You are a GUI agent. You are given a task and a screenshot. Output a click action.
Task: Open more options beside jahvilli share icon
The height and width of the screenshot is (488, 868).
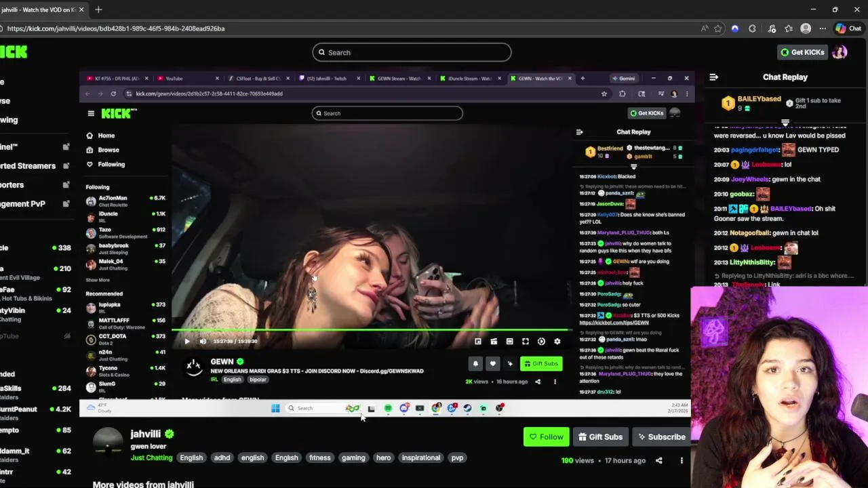tap(682, 460)
